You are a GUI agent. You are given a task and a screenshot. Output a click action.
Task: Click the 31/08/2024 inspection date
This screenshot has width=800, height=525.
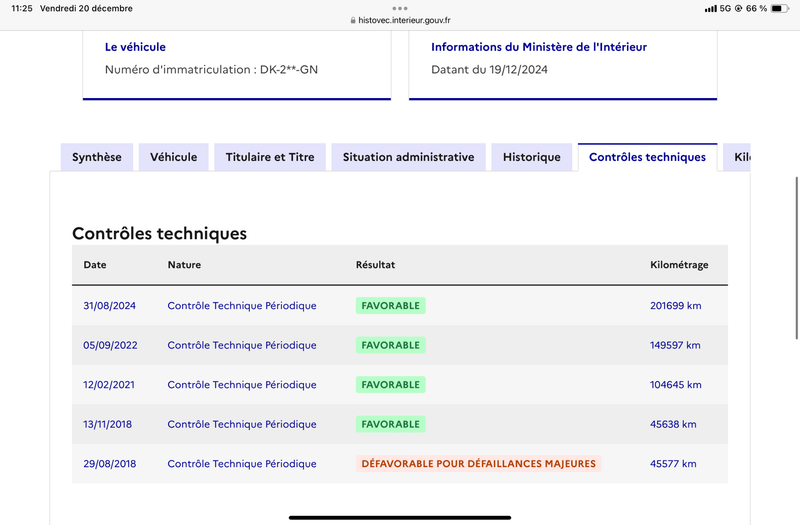tap(110, 306)
